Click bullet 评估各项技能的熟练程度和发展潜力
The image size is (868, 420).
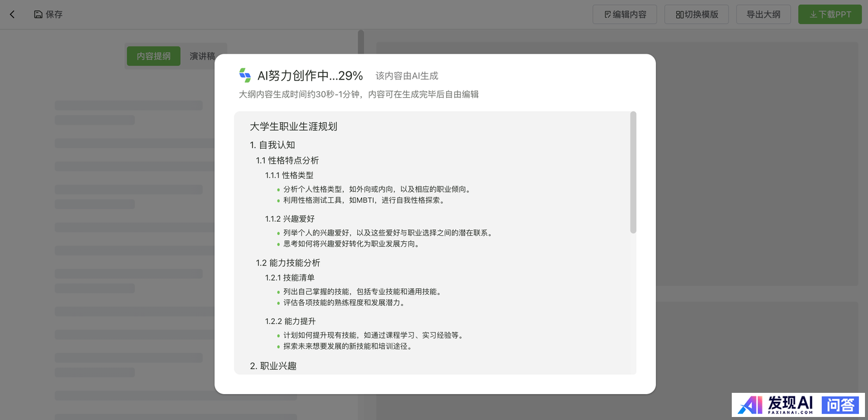(x=345, y=303)
